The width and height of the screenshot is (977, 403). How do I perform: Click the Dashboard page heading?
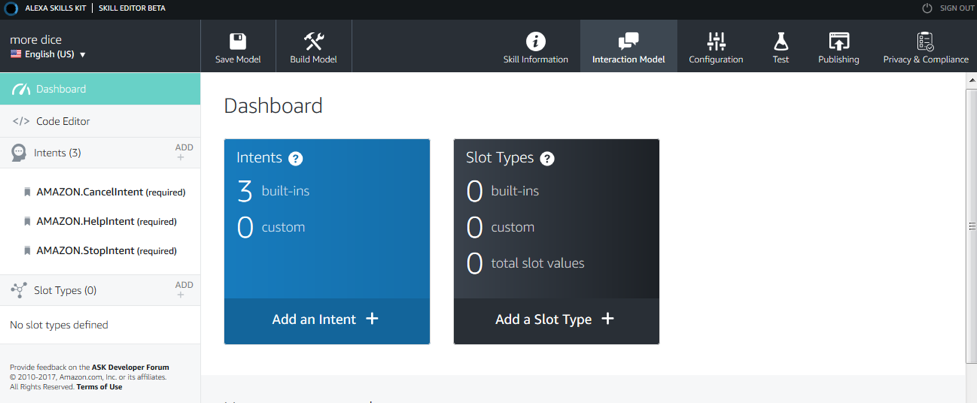pos(273,106)
